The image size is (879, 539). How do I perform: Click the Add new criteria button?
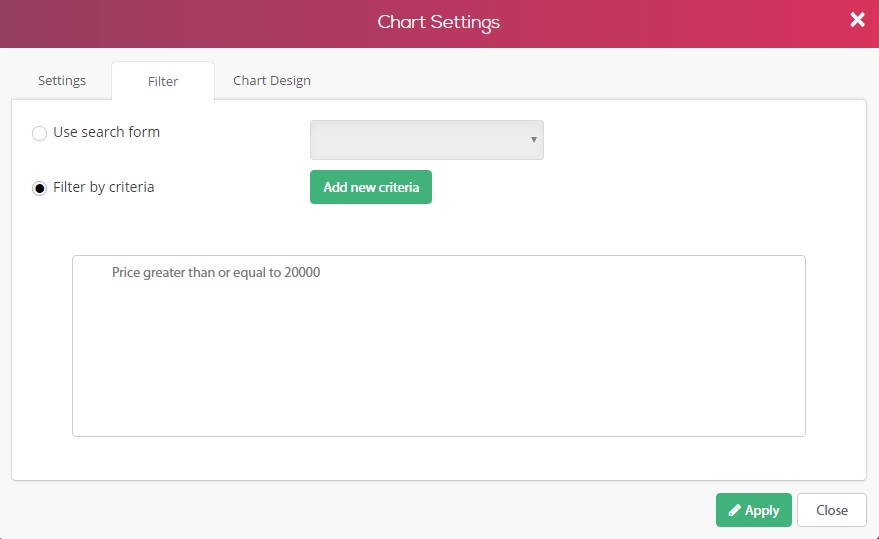click(x=371, y=187)
